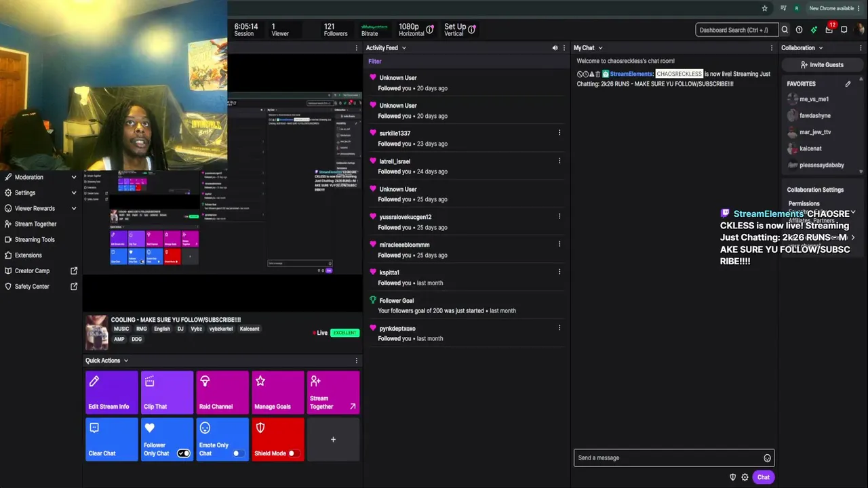Click the MUSIC stream tag
868x488 pixels.
pyautogui.click(x=121, y=329)
